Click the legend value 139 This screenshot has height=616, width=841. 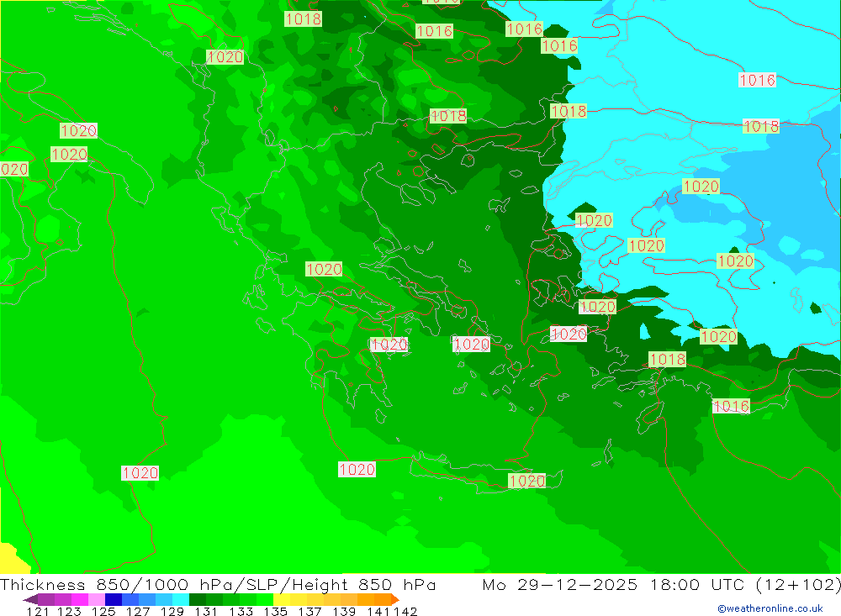click(x=344, y=611)
